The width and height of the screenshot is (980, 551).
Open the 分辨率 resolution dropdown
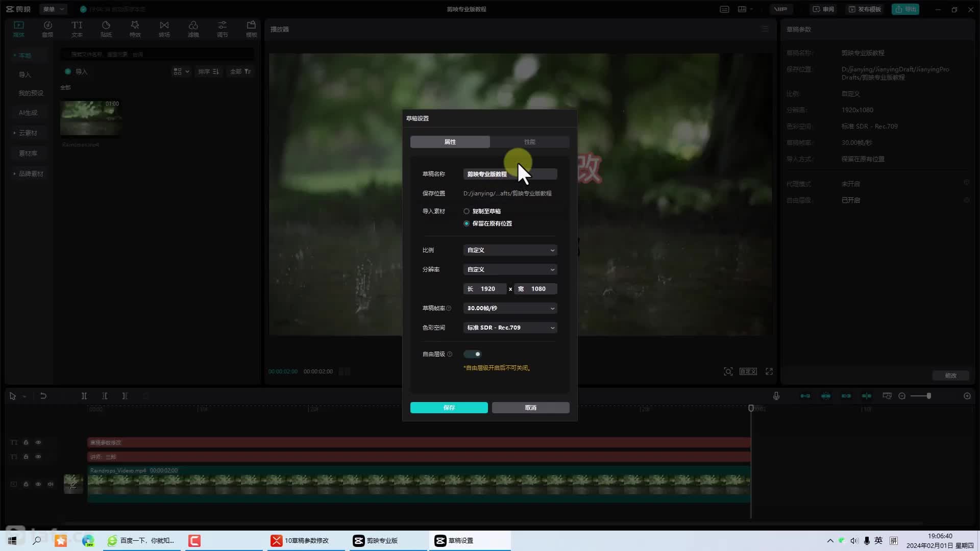pyautogui.click(x=510, y=269)
